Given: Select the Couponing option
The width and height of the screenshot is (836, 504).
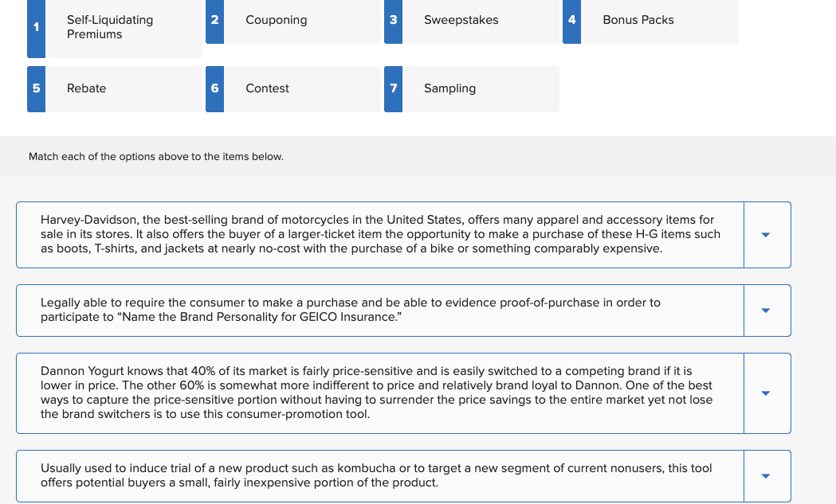Looking at the screenshot, I should click(x=276, y=20).
